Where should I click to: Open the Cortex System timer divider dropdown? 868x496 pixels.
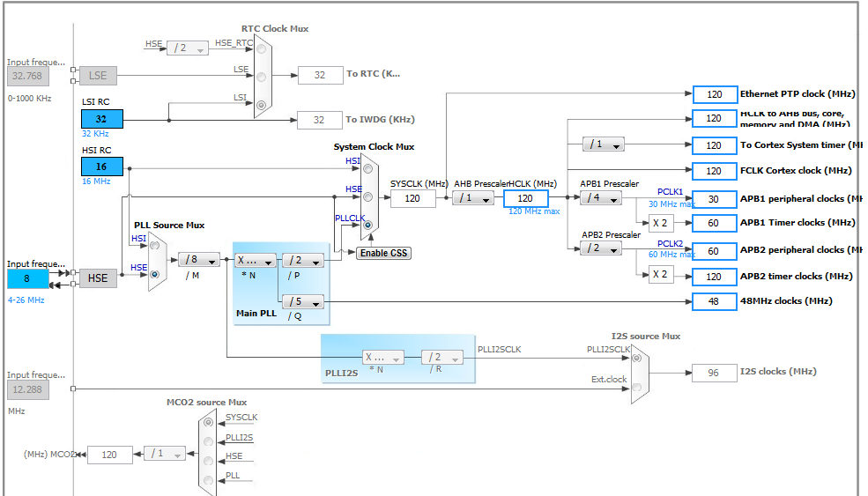(x=604, y=144)
